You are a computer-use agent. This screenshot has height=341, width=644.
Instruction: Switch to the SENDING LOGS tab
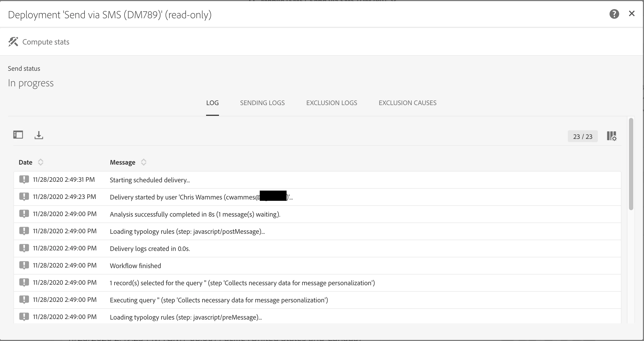pos(262,103)
